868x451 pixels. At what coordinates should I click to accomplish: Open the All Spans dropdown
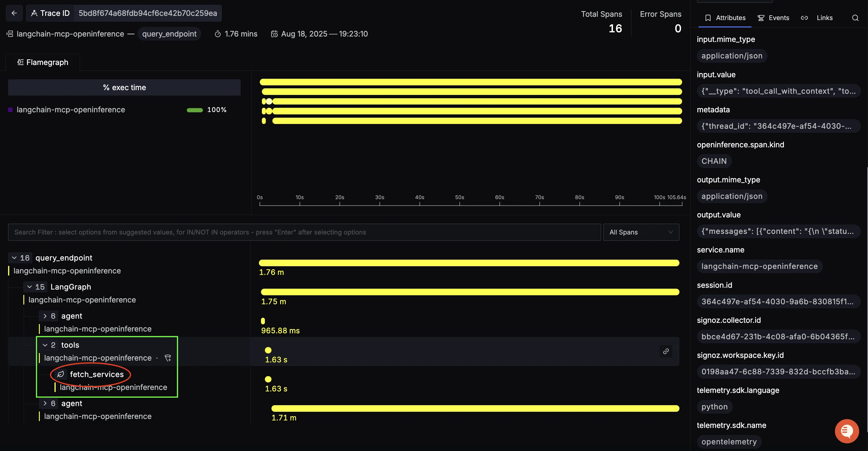click(641, 232)
